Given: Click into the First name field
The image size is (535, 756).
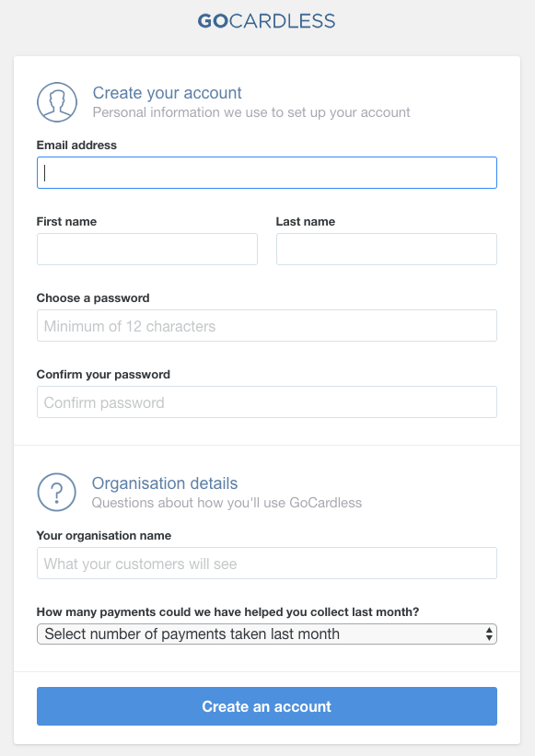Looking at the screenshot, I should (x=147, y=249).
